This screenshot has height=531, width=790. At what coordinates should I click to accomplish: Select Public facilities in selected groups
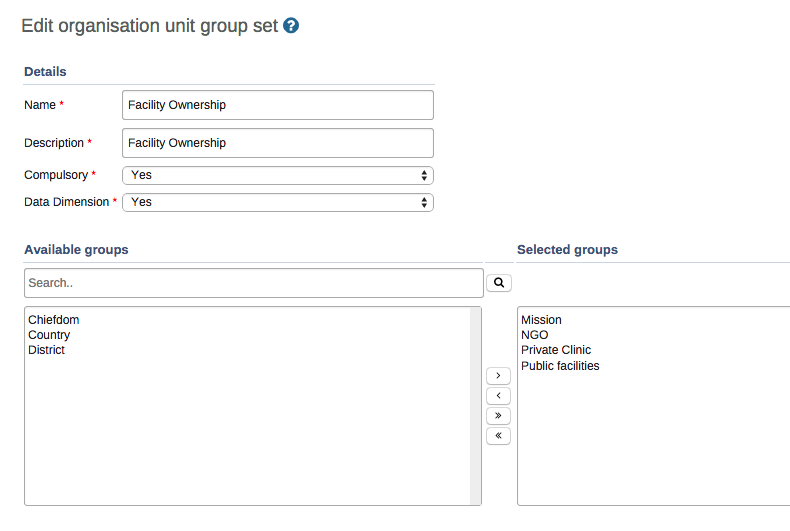coord(560,366)
